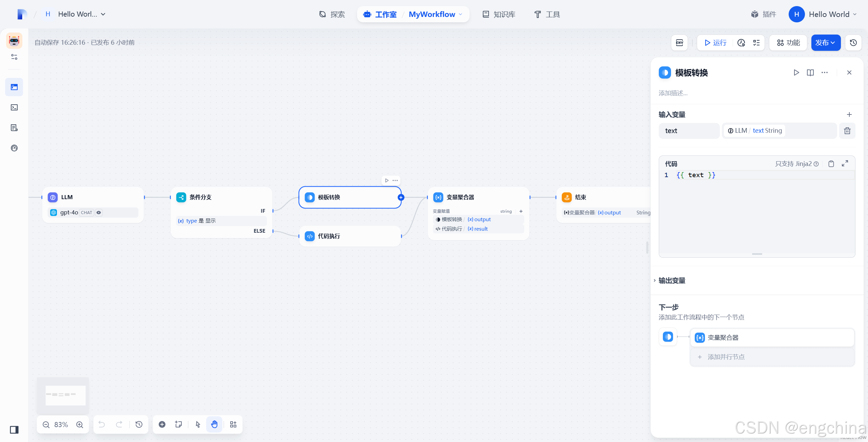Expand the 输出变量 section
868x442 pixels.
click(x=671, y=280)
